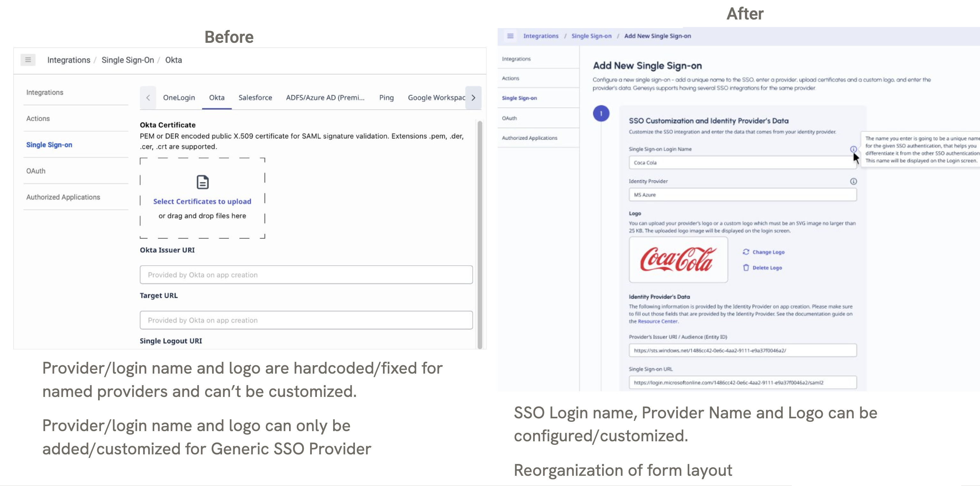Open the ADFS/Azure AD (Premi... tab
980x486 pixels.
click(x=325, y=98)
